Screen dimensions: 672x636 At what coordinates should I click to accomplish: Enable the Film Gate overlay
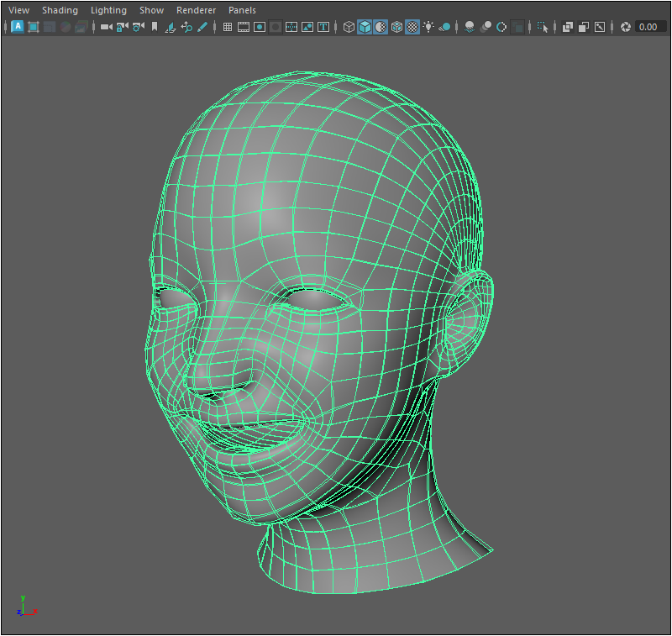tap(244, 27)
